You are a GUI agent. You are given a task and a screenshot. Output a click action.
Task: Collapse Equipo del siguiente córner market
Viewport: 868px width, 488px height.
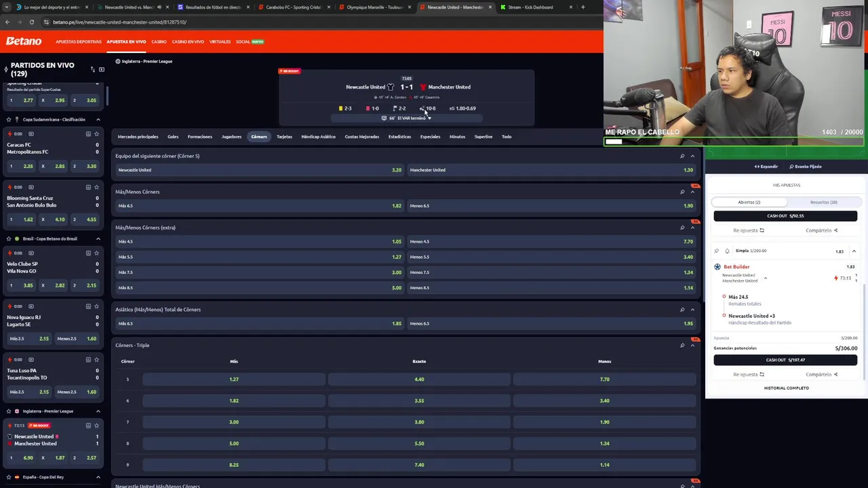692,156
